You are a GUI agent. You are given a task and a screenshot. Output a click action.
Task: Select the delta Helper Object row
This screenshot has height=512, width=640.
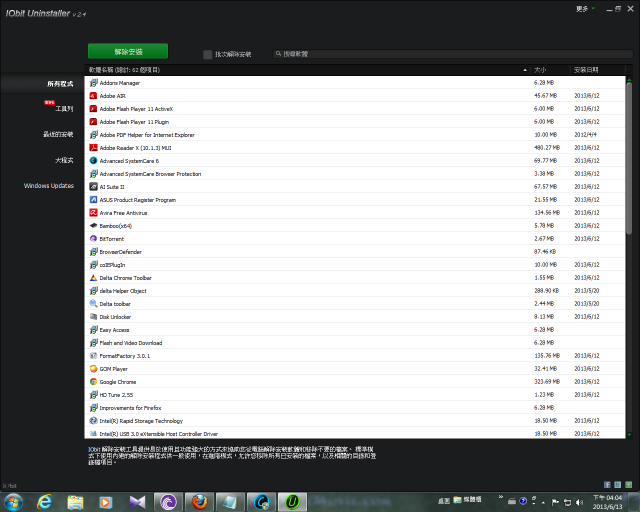[x=355, y=291]
